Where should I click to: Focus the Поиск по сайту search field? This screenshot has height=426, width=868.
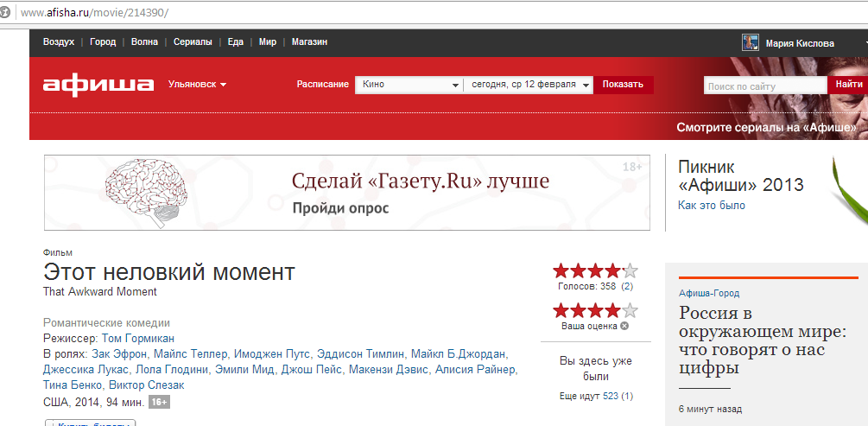[x=765, y=86]
